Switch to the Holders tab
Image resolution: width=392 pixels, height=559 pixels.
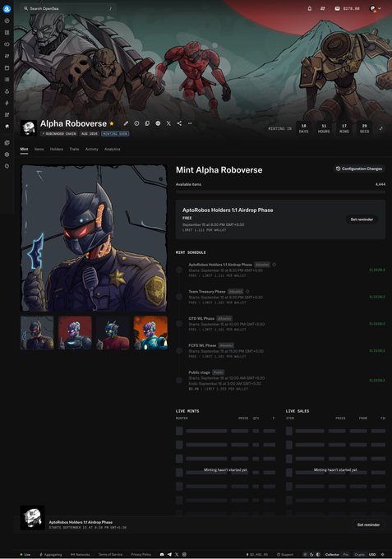point(57,149)
